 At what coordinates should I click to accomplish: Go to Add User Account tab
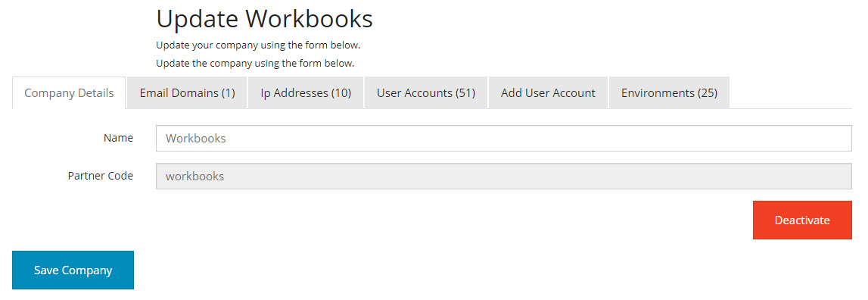[x=548, y=92]
